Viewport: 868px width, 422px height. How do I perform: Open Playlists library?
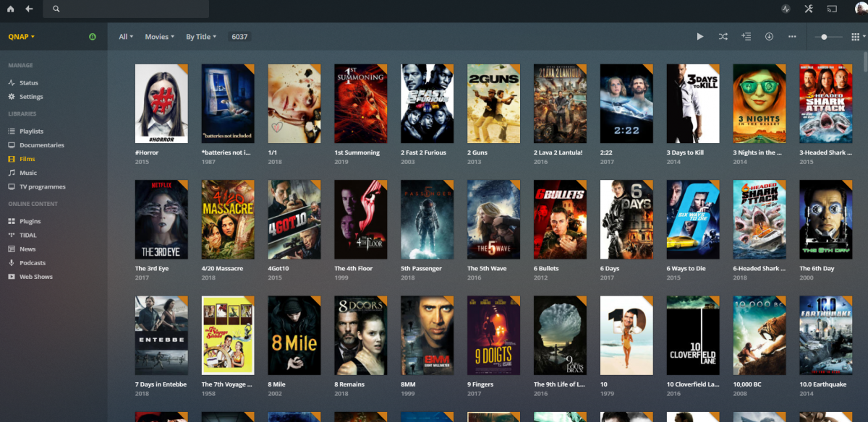click(x=31, y=131)
